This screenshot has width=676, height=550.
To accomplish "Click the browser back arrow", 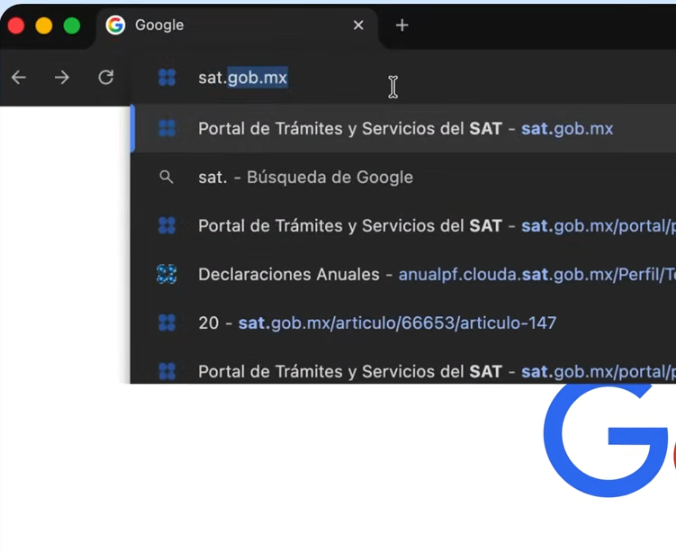I will pyautogui.click(x=19, y=78).
